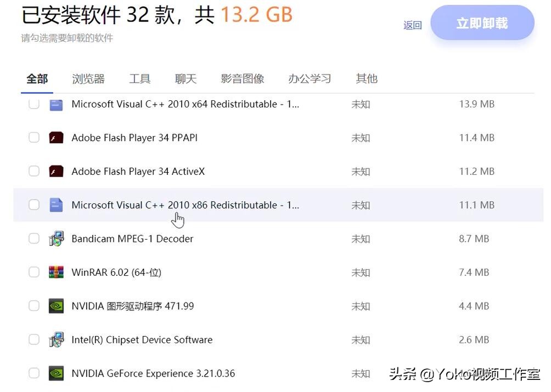This screenshot has height=392, width=551.
Task: Click the Adobe Flash Player 34 ActiveX icon
Action: coord(56,171)
